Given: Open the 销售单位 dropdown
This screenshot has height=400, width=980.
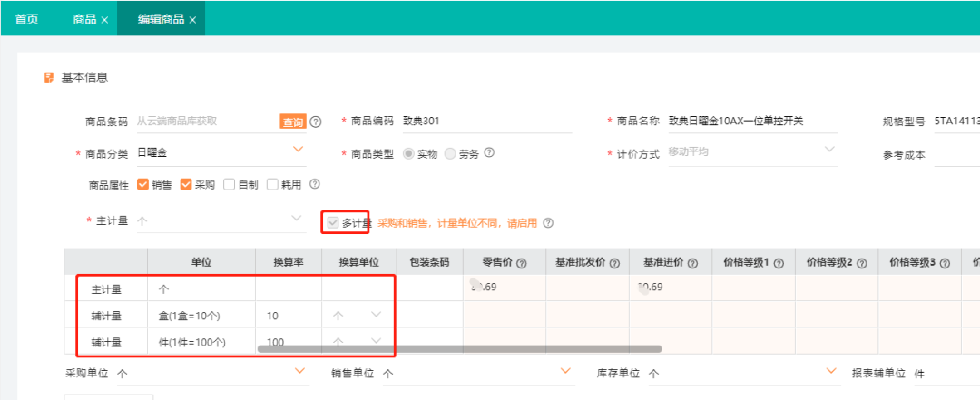Looking at the screenshot, I should coord(567,371).
